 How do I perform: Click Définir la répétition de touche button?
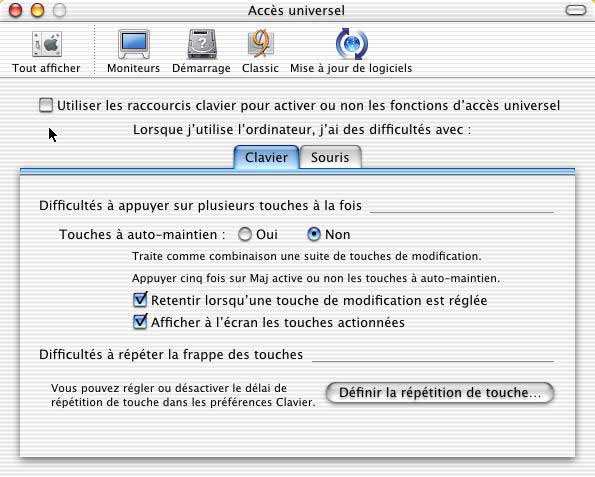tap(440, 393)
